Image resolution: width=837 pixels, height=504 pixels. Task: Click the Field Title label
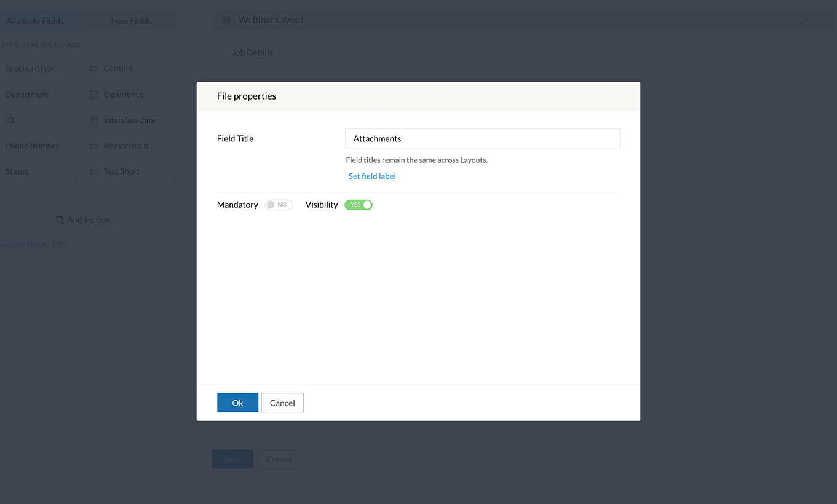(x=235, y=138)
